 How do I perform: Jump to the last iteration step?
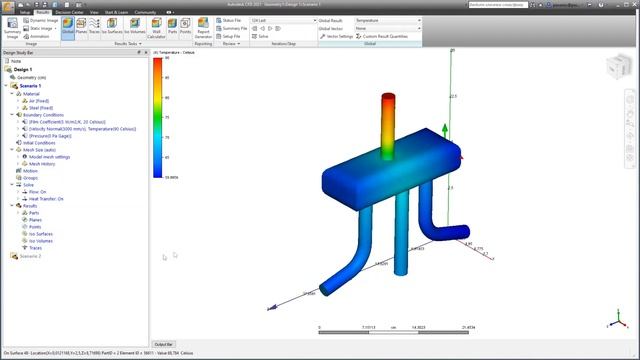[278, 29]
